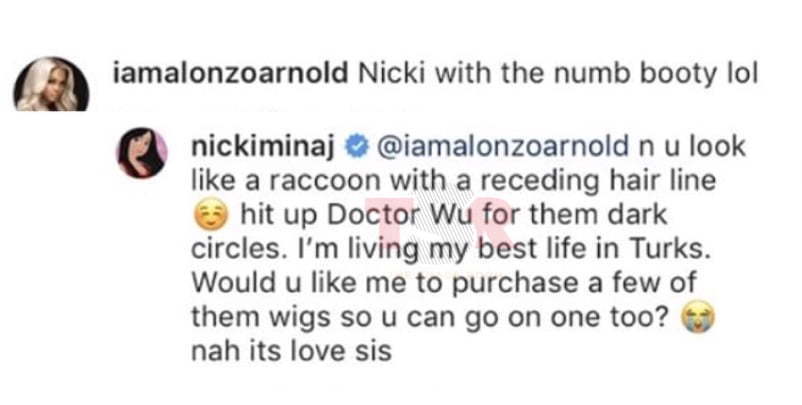Visit the nickiminaj username link
The width and height of the screenshot is (802, 405).
[x=263, y=147]
